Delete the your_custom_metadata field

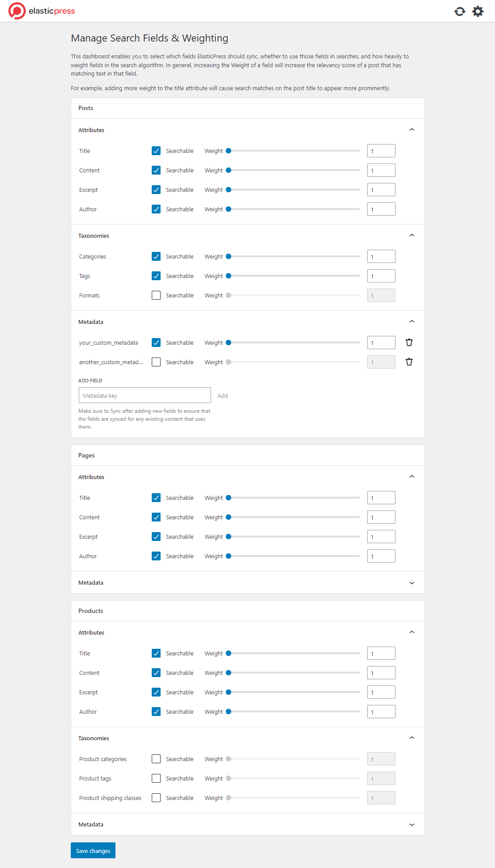[x=409, y=343]
